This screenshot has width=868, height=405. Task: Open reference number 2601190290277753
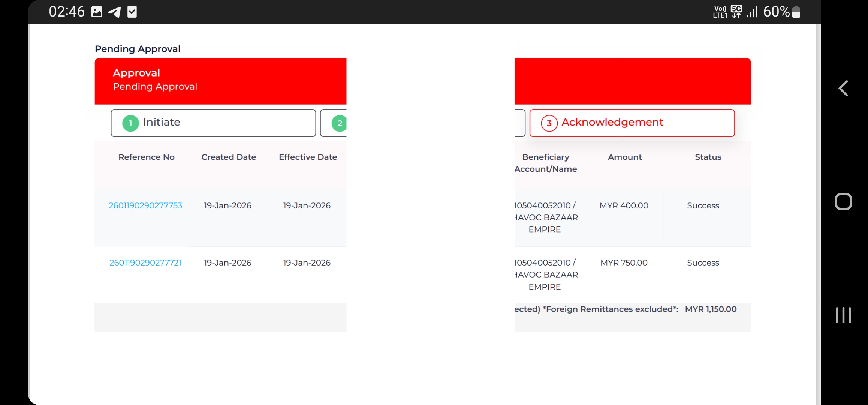[x=145, y=205]
